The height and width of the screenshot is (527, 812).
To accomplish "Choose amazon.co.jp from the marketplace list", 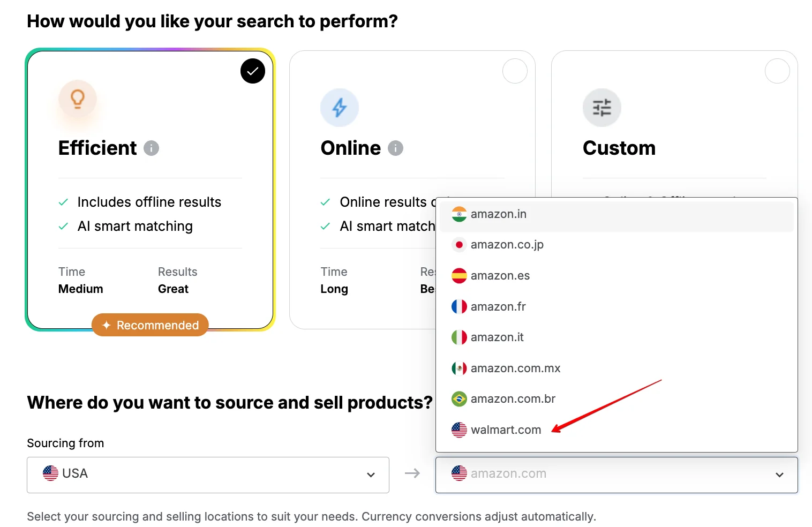I will pos(616,245).
